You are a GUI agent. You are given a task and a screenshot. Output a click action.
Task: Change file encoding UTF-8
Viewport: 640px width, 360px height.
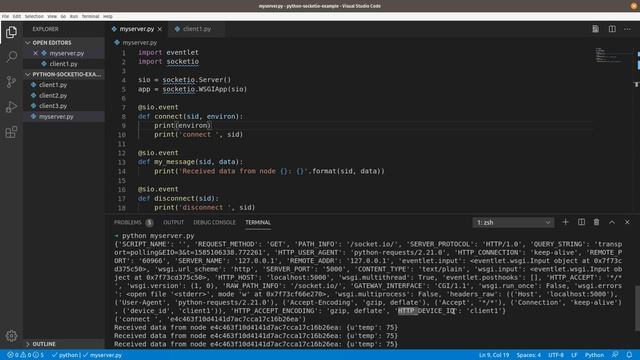[x=556, y=355]
